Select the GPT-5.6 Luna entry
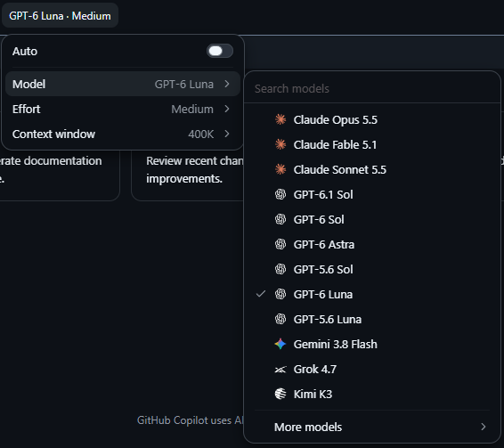 click(372, 319)
